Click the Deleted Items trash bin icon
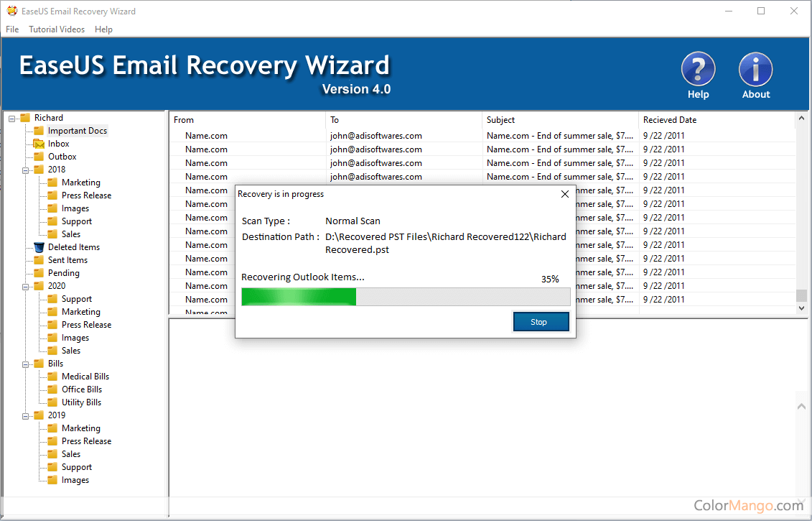 click(x=39, y=247)
